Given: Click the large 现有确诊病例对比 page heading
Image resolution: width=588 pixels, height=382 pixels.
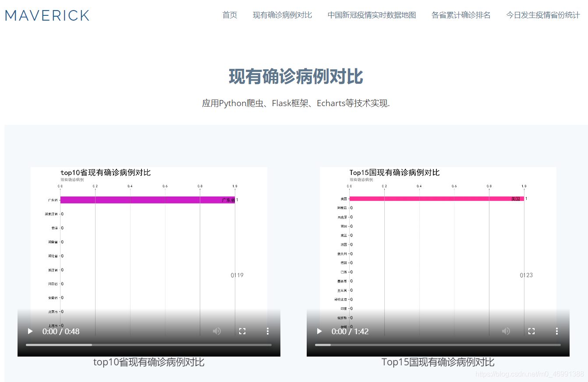Looking at the screenshot, I should coord(296,77).
